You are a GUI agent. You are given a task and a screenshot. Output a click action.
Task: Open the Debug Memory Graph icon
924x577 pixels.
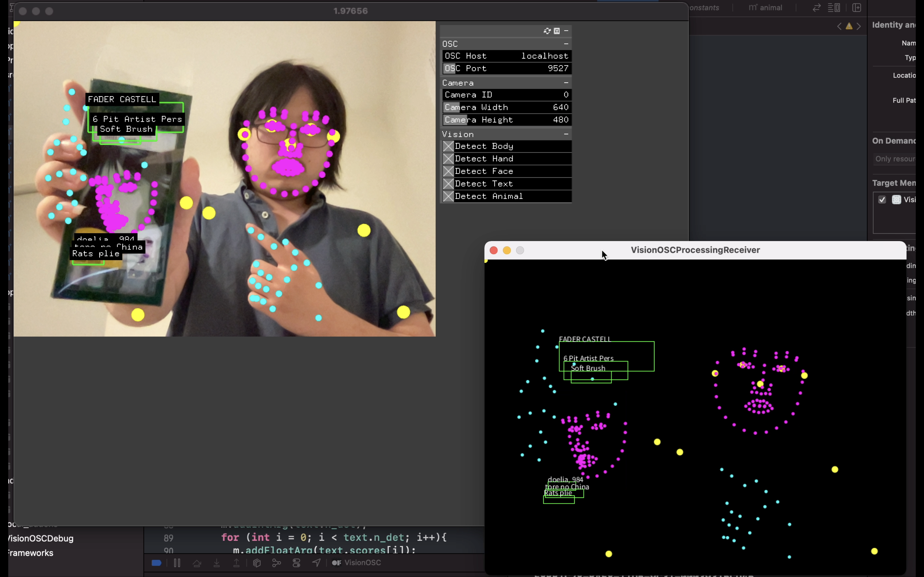click(x=276, y=563)
